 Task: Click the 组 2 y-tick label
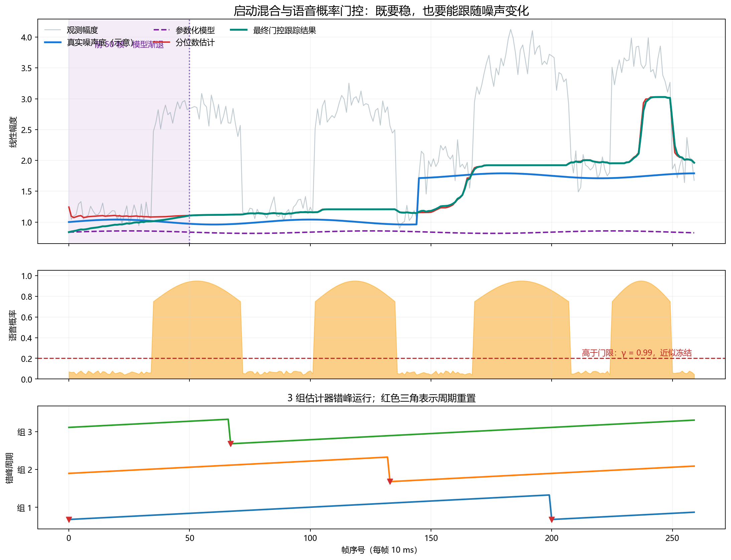click(x=24, y=470)
